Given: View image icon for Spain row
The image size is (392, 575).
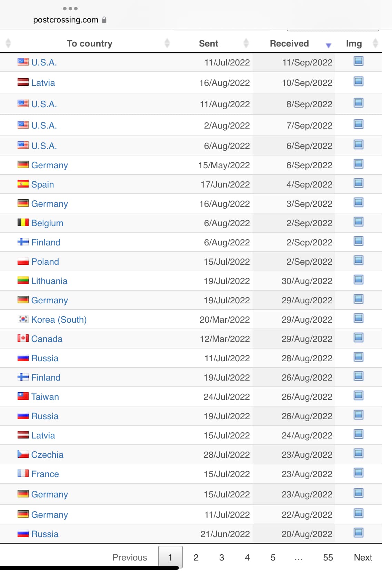Looking at the screenshot, I should point(359,183).
